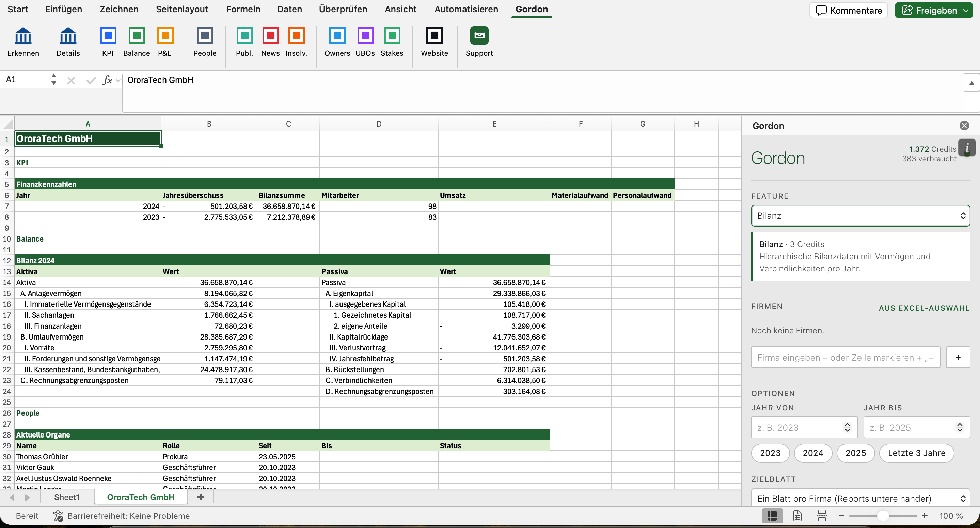Move the zoom slider handle

tap(883, 516)
